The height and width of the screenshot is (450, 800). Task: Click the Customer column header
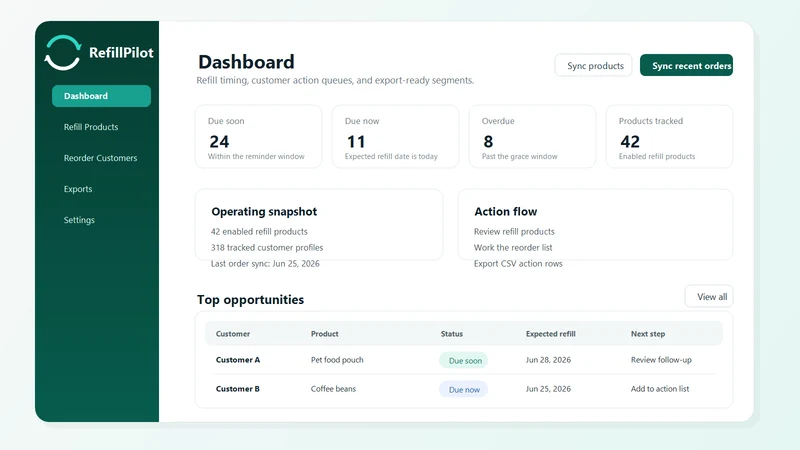tap(233, 334)
